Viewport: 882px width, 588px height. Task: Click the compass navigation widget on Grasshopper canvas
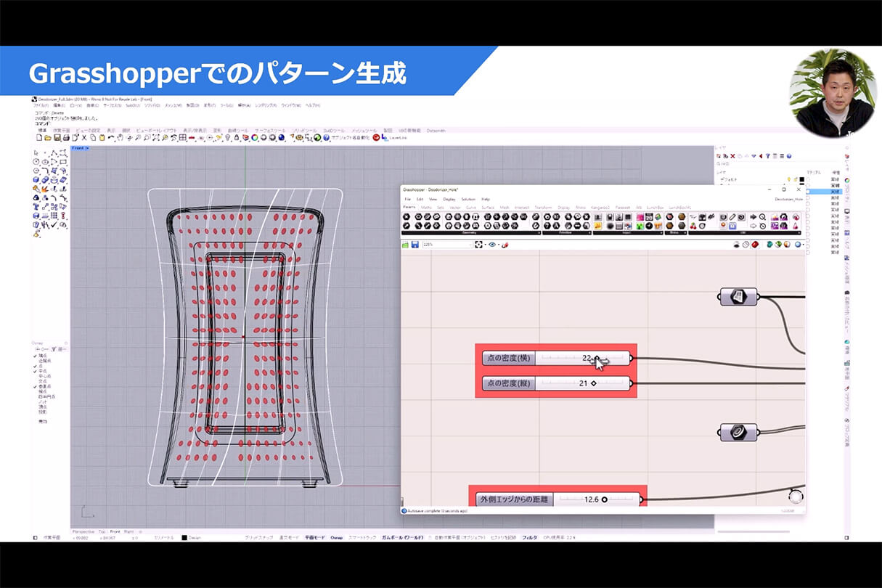pos(796,497)
